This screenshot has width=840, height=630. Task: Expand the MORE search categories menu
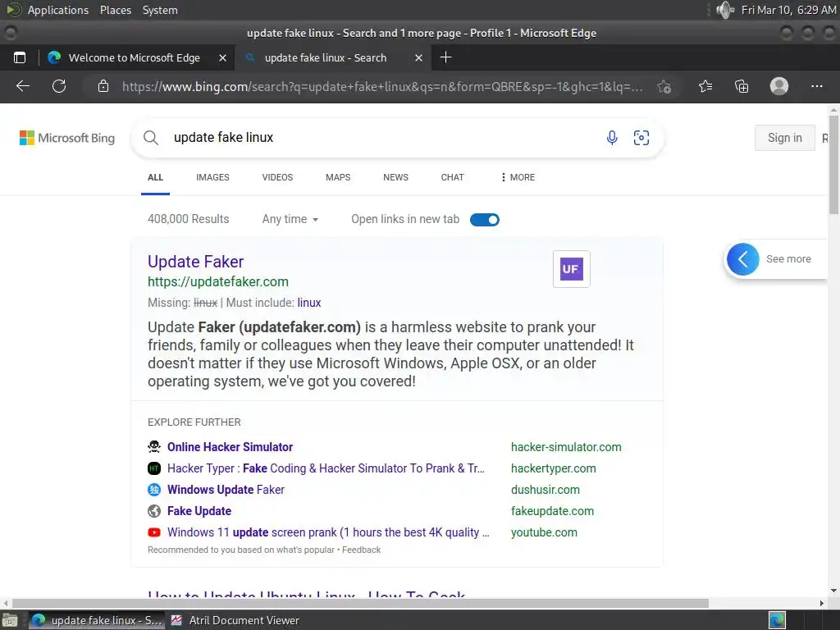tap(518, 177)
